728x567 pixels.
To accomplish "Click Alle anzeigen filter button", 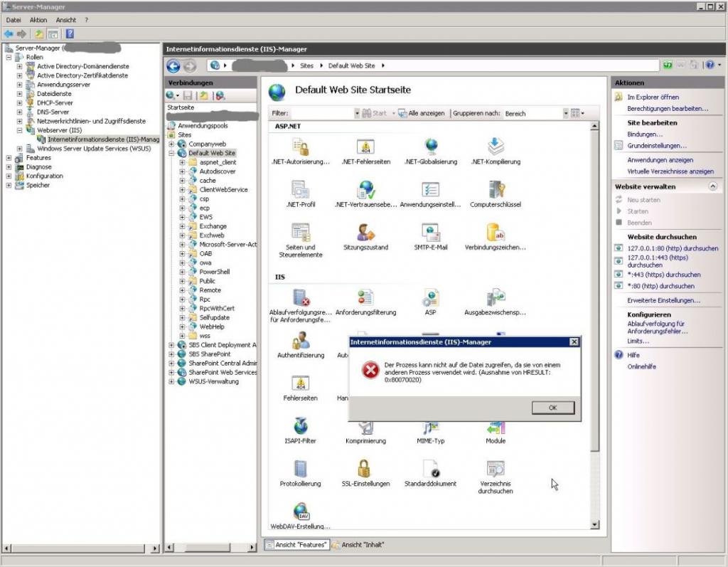I will coord(422,113).
